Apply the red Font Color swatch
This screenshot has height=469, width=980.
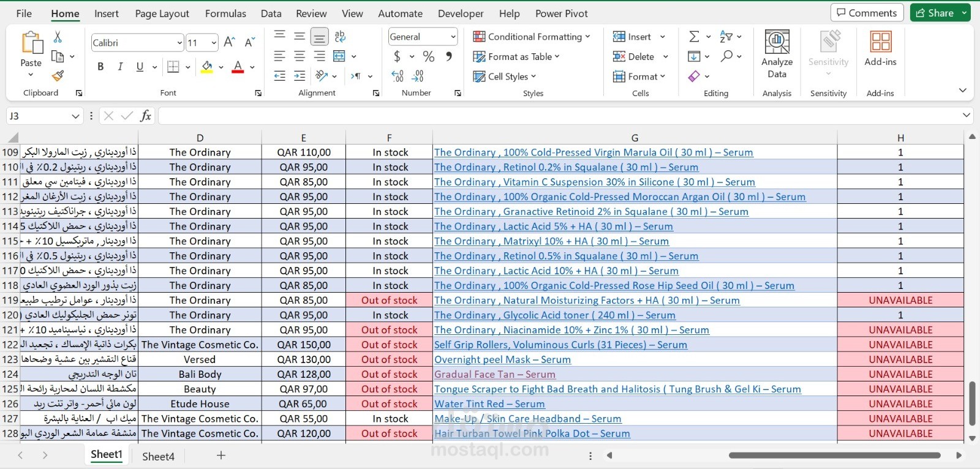click(238, 67)
